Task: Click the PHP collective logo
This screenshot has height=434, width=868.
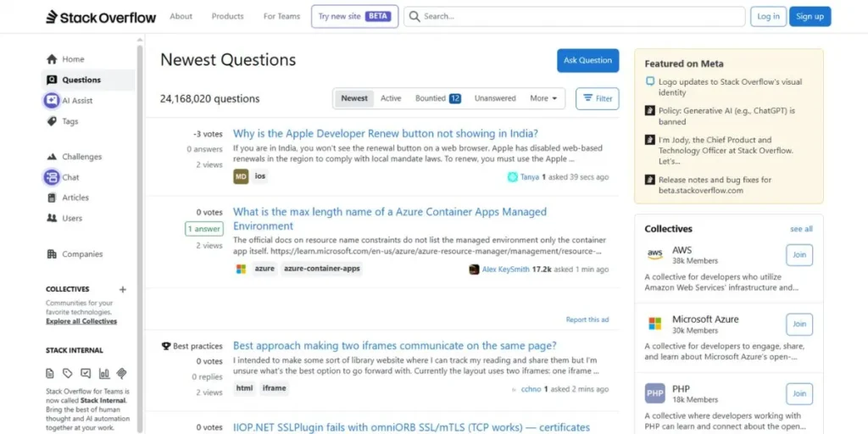Action: coord(655,393)
